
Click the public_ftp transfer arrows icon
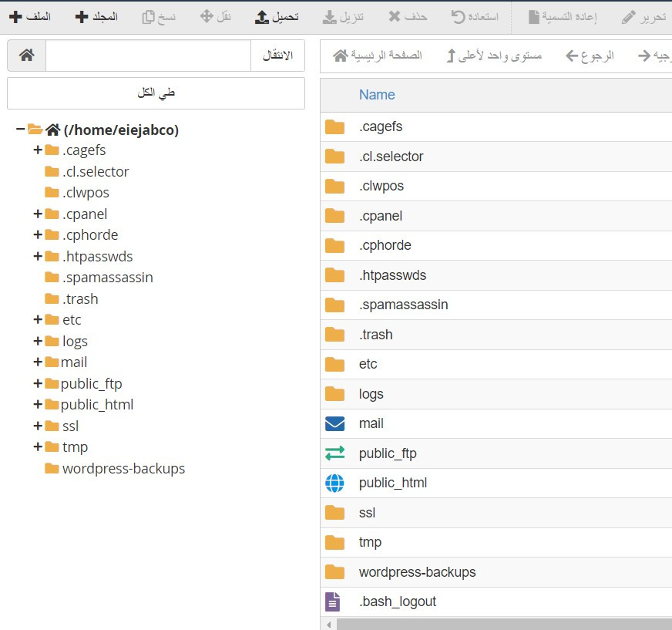(x=334, y=453)
